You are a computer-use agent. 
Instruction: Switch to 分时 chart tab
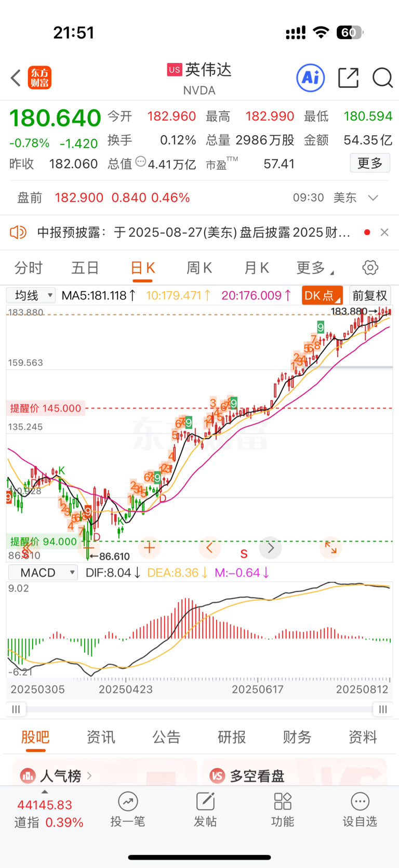[29, 268]
